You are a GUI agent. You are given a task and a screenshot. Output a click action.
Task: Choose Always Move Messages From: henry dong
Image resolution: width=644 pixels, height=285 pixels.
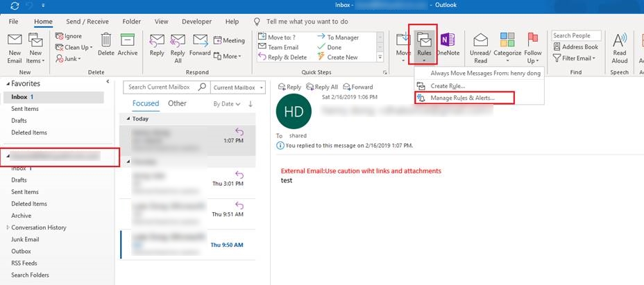tap(486, 73)
